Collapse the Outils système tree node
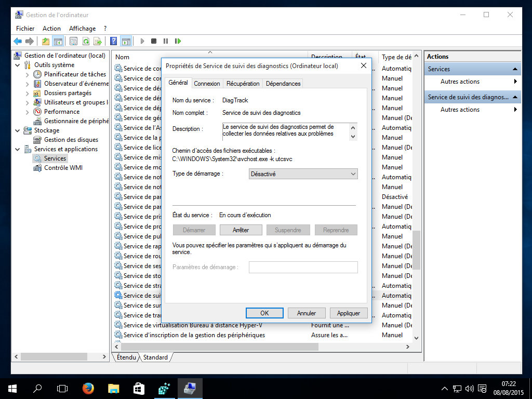Screen dimensions: 532x399 (18, 65)
